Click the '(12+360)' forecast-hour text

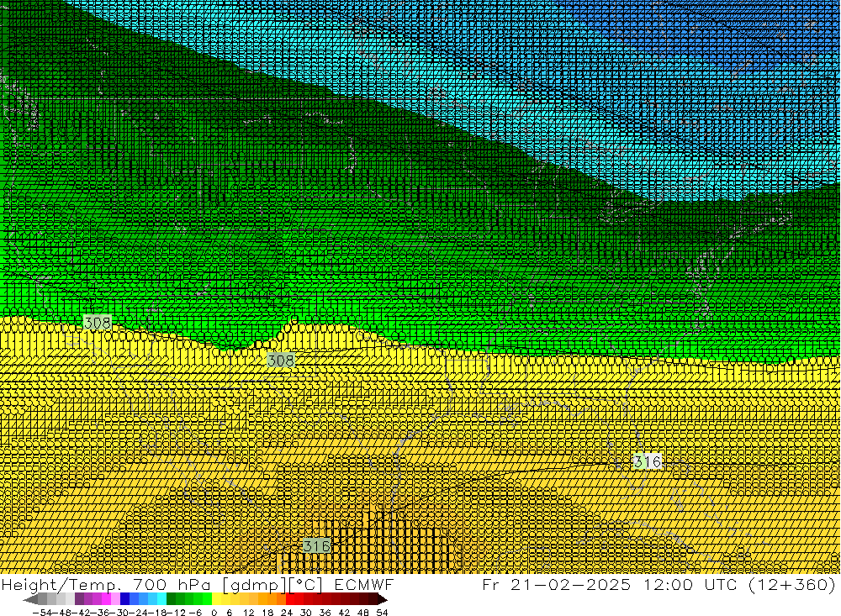click(x=793, y=584)
